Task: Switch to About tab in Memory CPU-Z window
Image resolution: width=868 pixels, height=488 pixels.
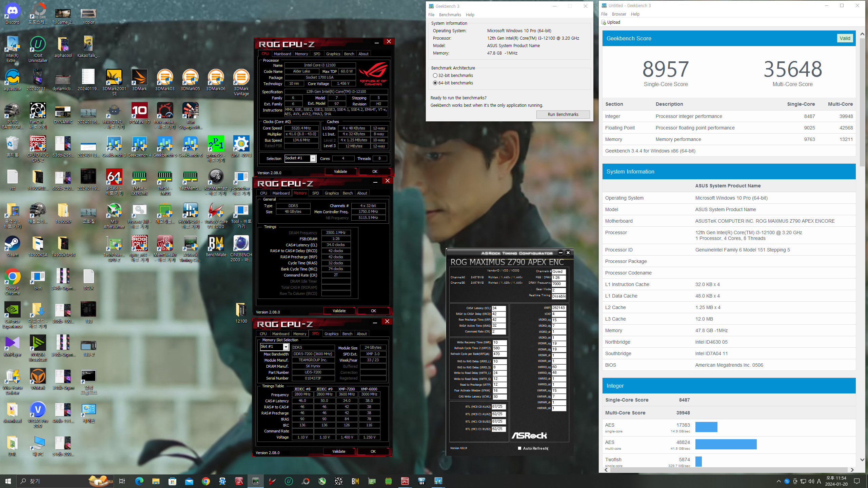Action: (x=362, y=193)
